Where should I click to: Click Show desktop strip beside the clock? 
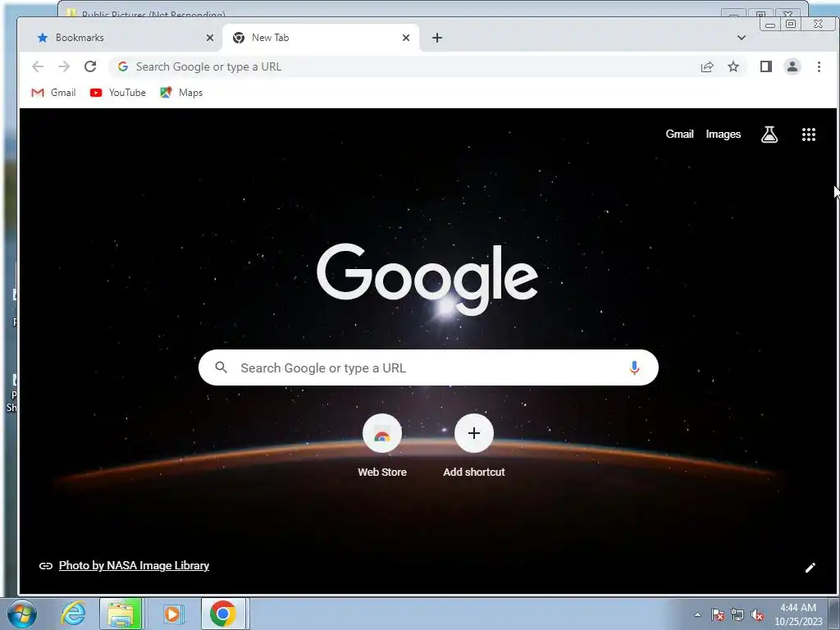834,614
